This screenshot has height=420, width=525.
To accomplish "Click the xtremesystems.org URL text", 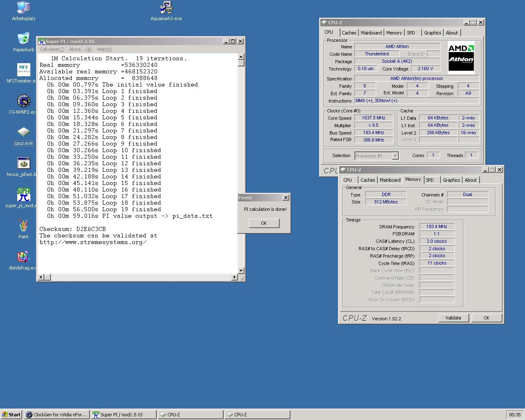I will [x=93, y=242].
